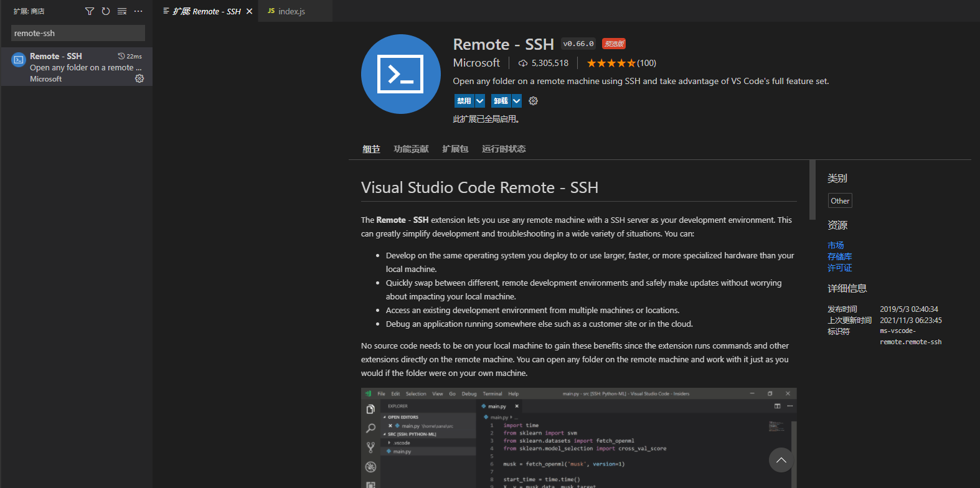Open the extension manage gear icon
980x488 pixels.
click(534, 101)
